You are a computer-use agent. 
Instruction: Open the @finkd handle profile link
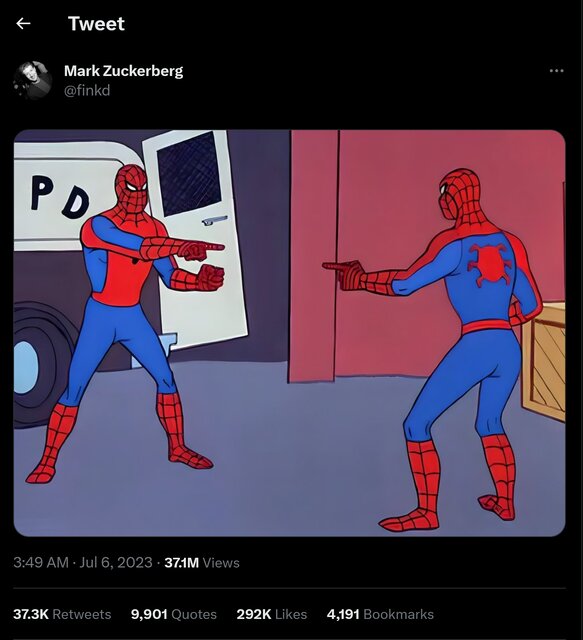point(87,90)
